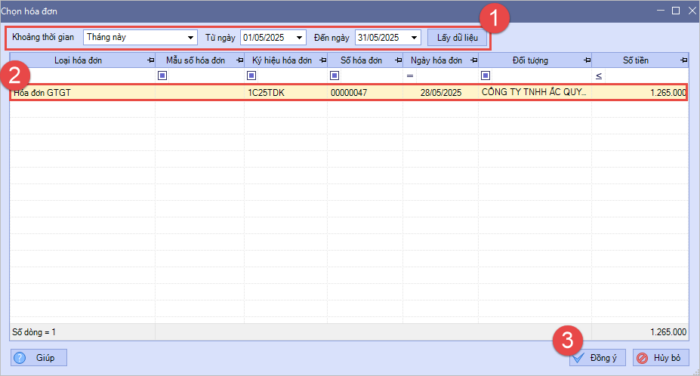Pin the Số hóa đơn column

[x=399, y=60]
